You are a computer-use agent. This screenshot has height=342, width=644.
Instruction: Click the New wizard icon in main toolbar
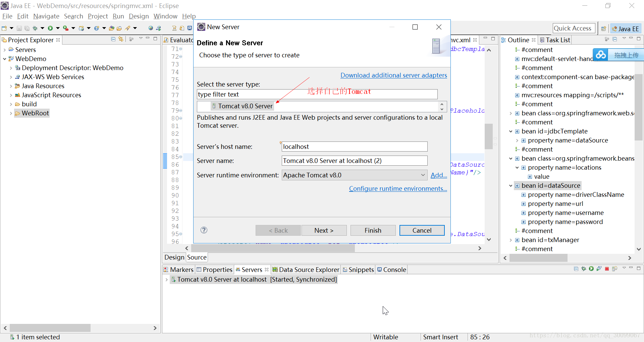pos(4,28)
